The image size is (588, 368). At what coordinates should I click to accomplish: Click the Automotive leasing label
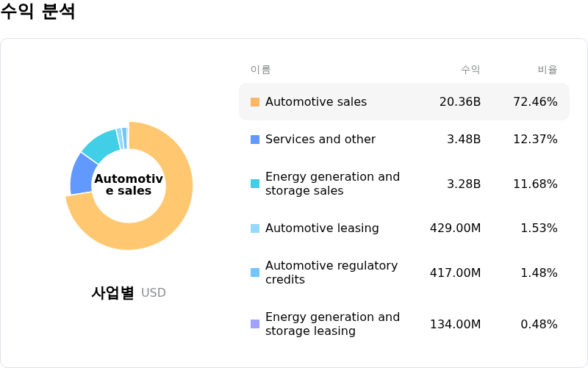[x=322, y=228]
